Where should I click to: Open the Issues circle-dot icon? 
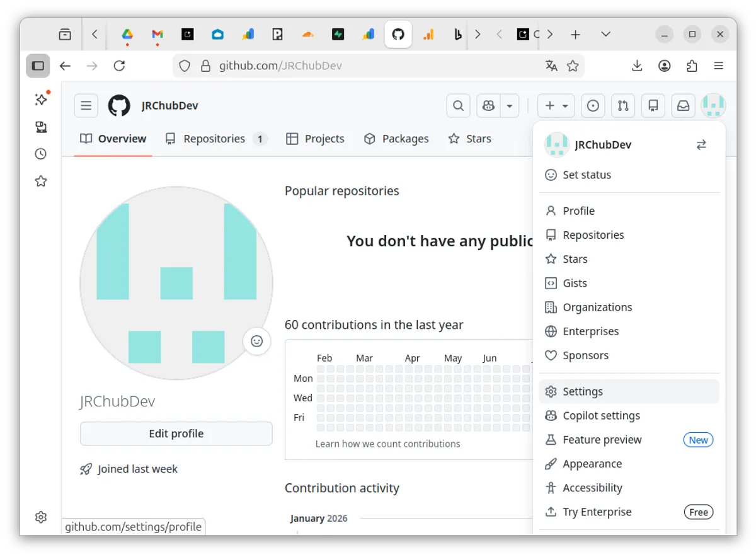pyautogui.click(x=593, y=106)
